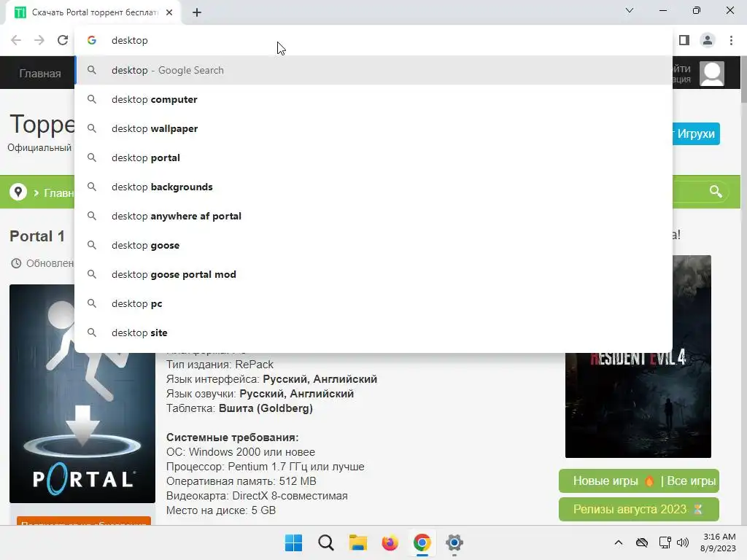The width and height of the screenshot is (747, 560).
Task: Click the volume speaker tray icon
Action: (x=683, y=542)
